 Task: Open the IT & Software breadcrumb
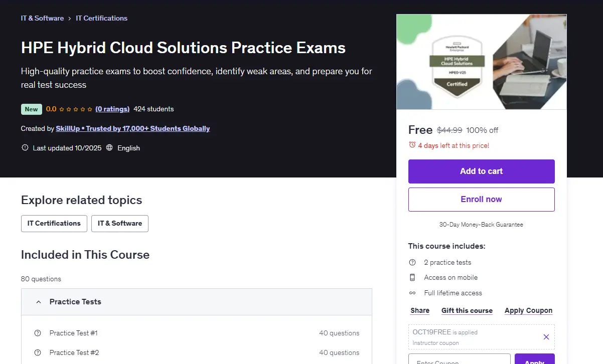(x=42, y=18)
